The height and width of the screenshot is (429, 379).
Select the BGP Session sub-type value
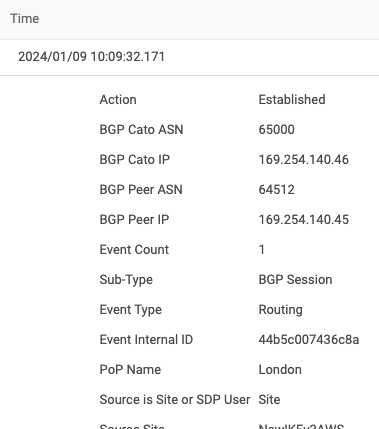click(295, 280)
